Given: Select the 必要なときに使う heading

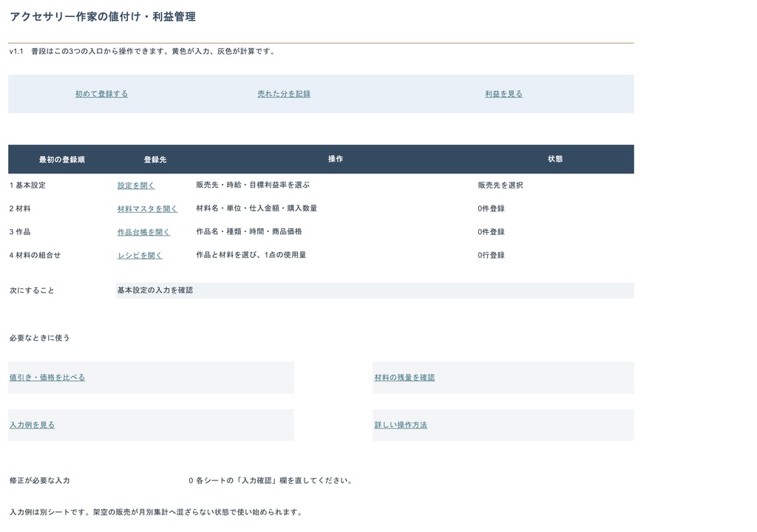Looking at the screenshot, I should coord(40,338).
